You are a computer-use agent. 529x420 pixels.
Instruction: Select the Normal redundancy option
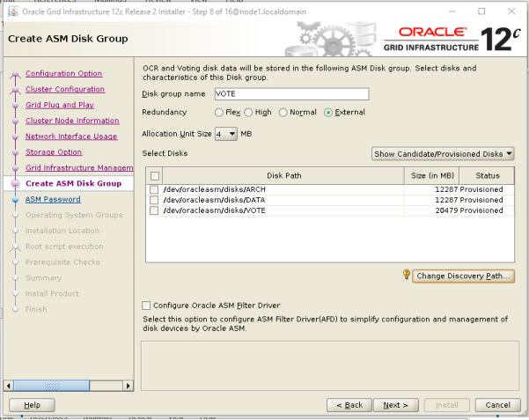coord(283,113)
